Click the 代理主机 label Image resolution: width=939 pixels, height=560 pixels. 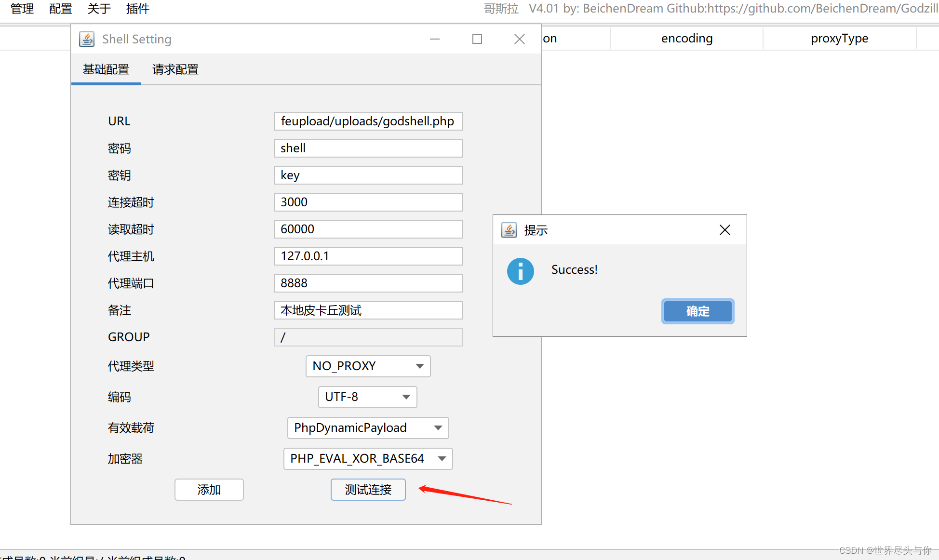click(x=131, y=256)
